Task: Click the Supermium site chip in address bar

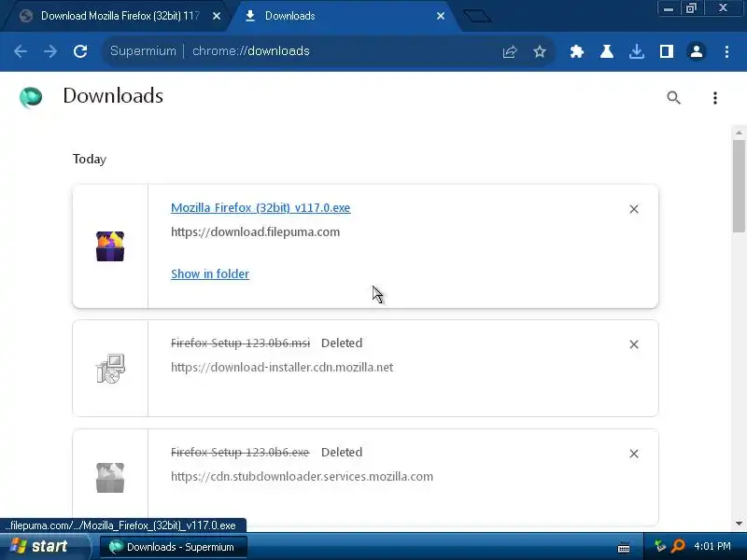Action: 143,51
